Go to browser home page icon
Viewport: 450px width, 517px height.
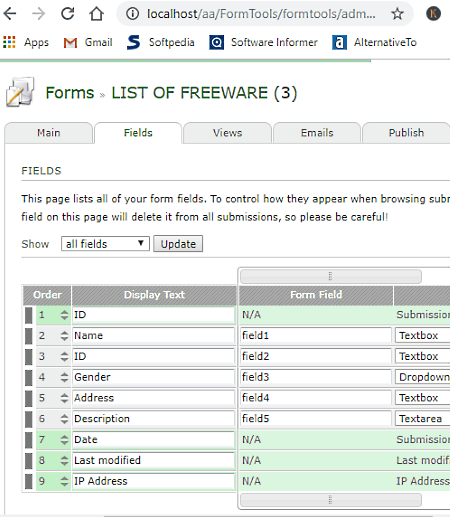[96, 14]
